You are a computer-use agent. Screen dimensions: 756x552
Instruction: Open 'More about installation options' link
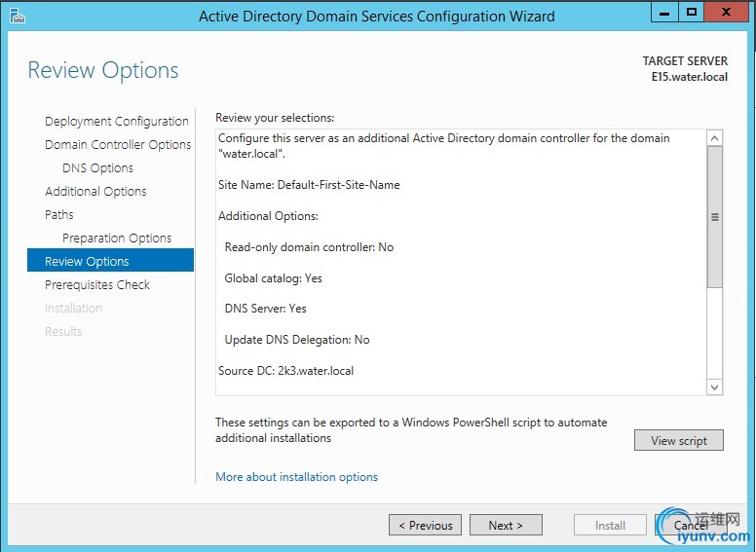point(296,477)
